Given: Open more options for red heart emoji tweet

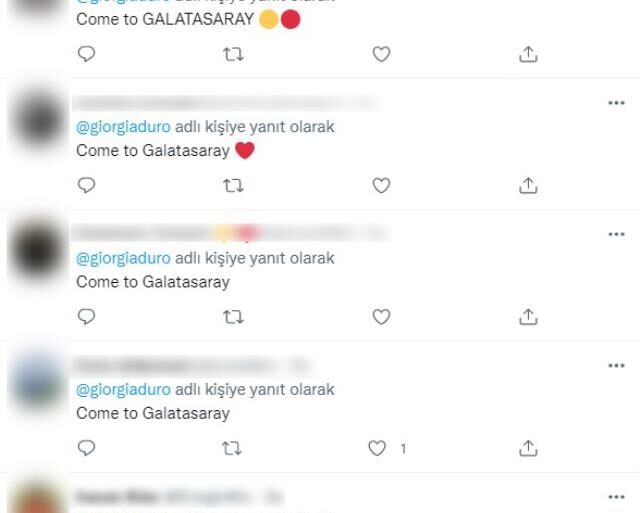Looking at the screenshot, I should pos(616,103).
